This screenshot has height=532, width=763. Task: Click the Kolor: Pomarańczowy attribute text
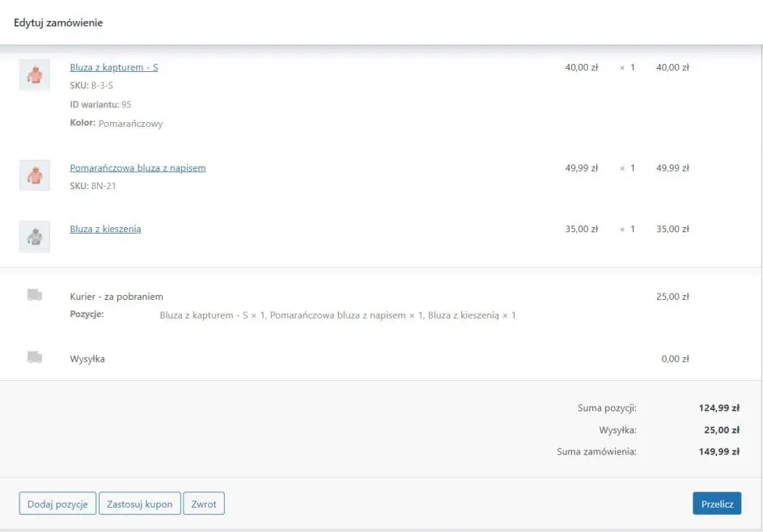[x=117, y=124]
